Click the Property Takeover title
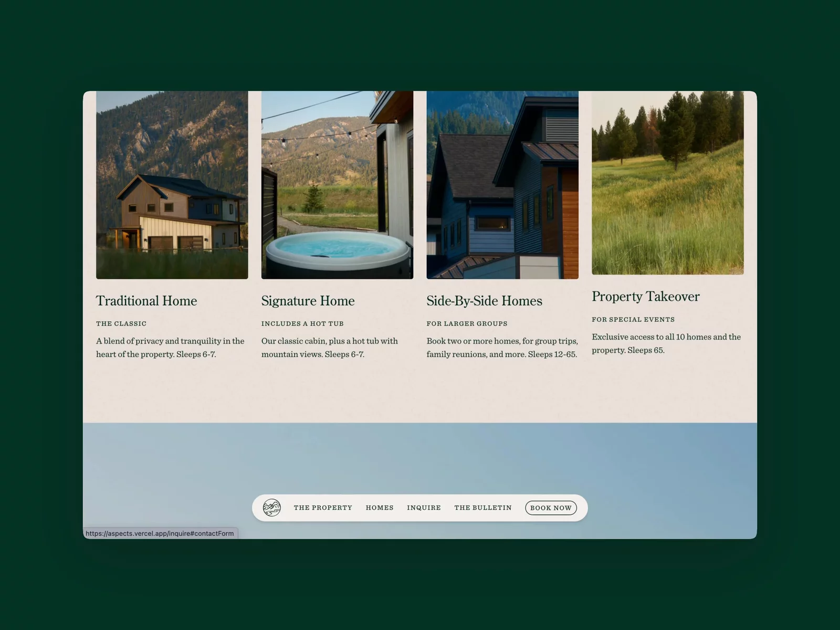Image resolution: width=840 pixels, height=630 pixels. 646,297
